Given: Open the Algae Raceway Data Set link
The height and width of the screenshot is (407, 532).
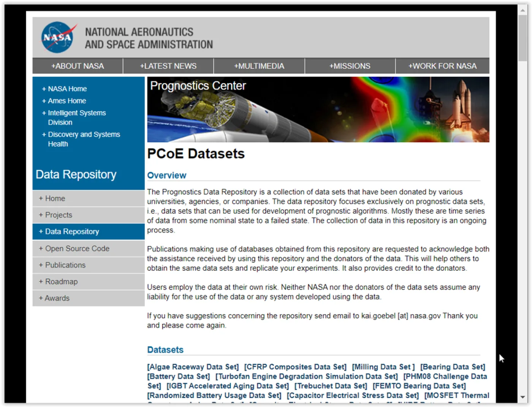Looking at the screenshot, I should tap(193, 367).
